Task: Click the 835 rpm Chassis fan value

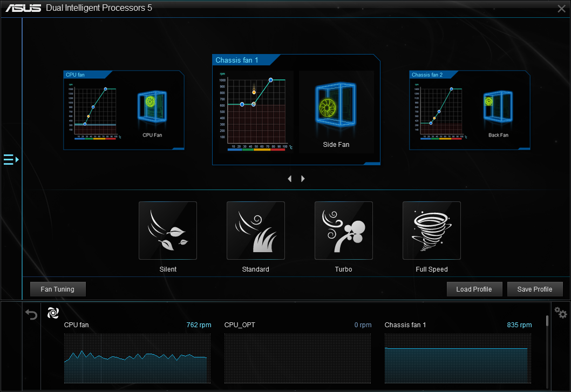Action: [x=519, y=325]
